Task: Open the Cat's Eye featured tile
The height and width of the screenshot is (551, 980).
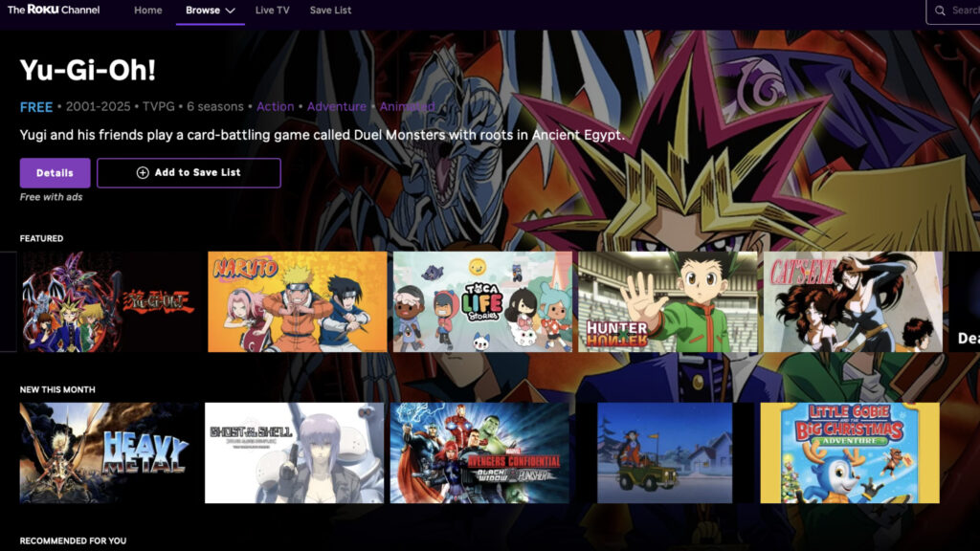Action: click(x=852, y=301)
